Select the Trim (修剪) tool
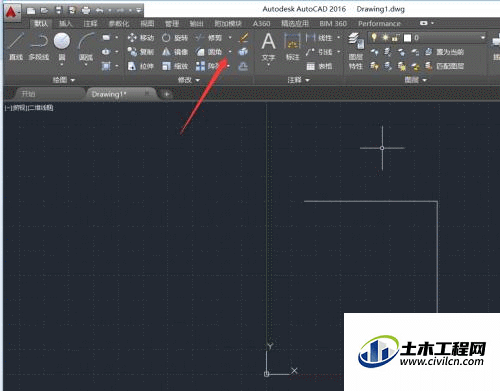The height and width of the screenshot is (391, 500). pyautogui.click(x=209, y=38)
